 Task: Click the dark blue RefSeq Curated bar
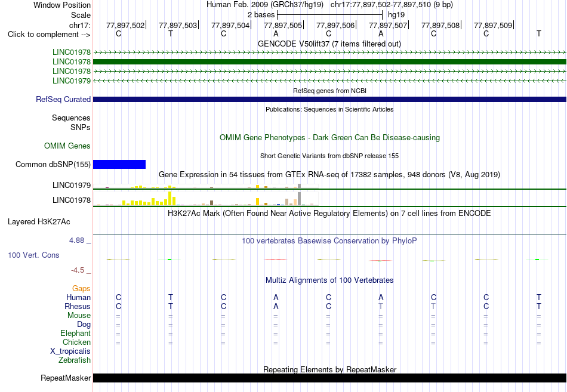pyautogui.click(x=329, y=99)
